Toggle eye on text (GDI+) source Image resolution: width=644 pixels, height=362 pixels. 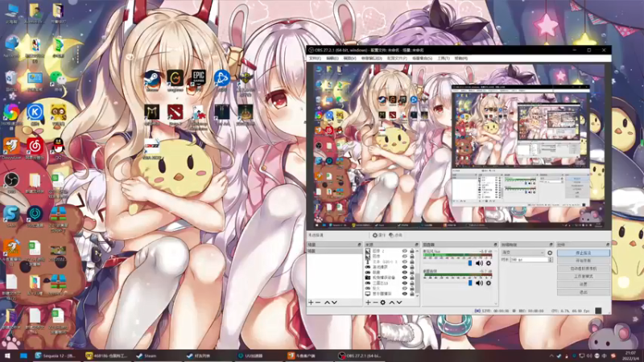coord(405,261)
